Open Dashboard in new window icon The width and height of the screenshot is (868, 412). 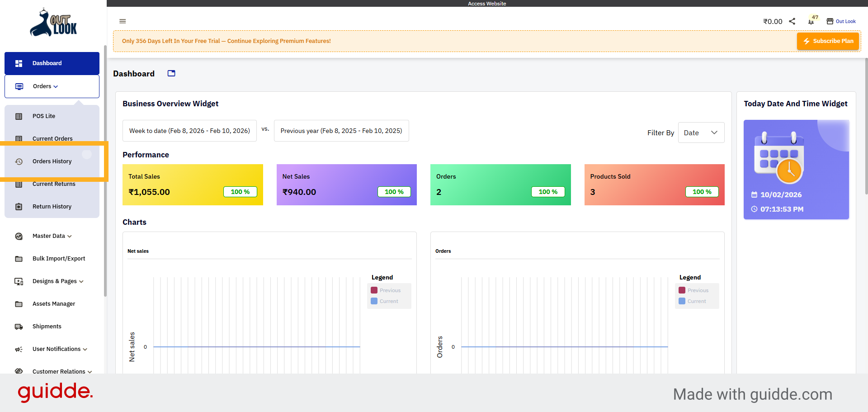(171, 73)
